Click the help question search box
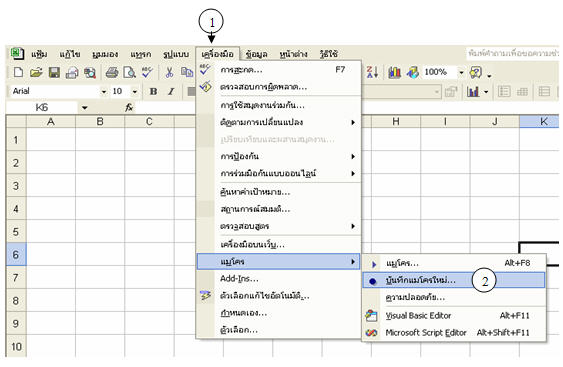 [513, 54]
